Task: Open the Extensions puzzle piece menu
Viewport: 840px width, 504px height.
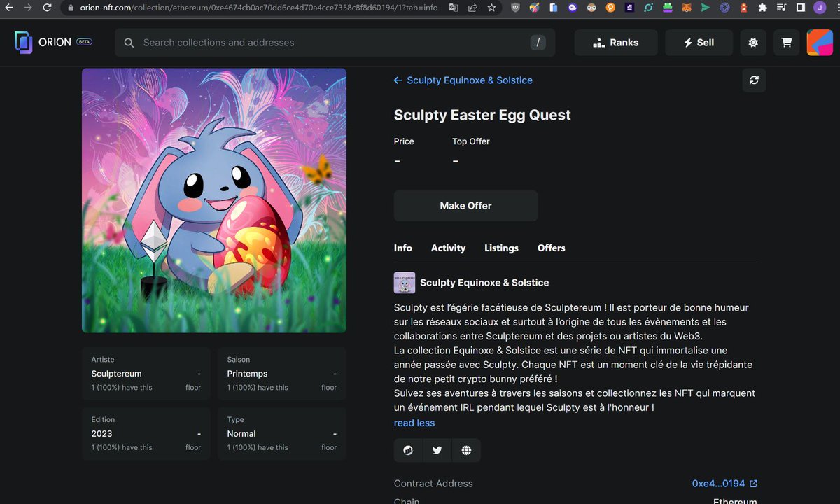Action: (762, 8)
